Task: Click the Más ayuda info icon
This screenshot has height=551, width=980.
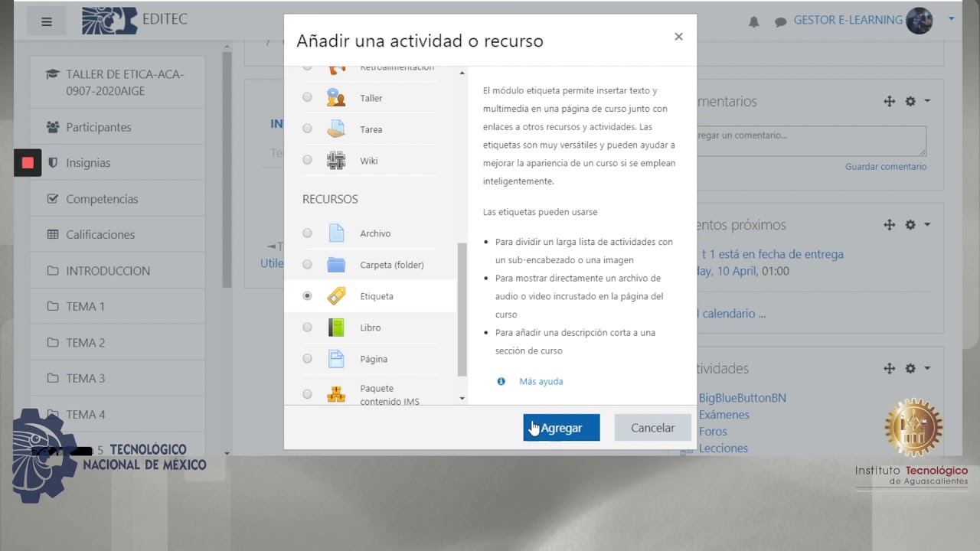Action: tap(501, 381)
